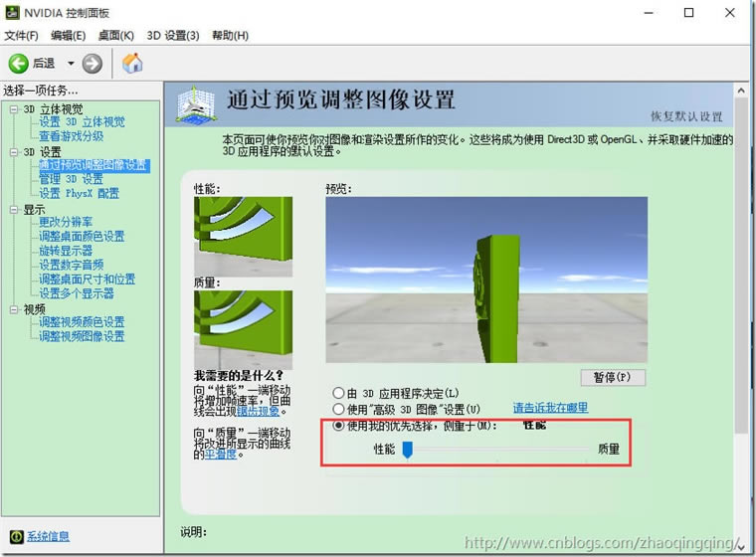This screenshot has width=756, height=557.
Task: Open the back history dropdown arrow
Action: coord(71,64)
